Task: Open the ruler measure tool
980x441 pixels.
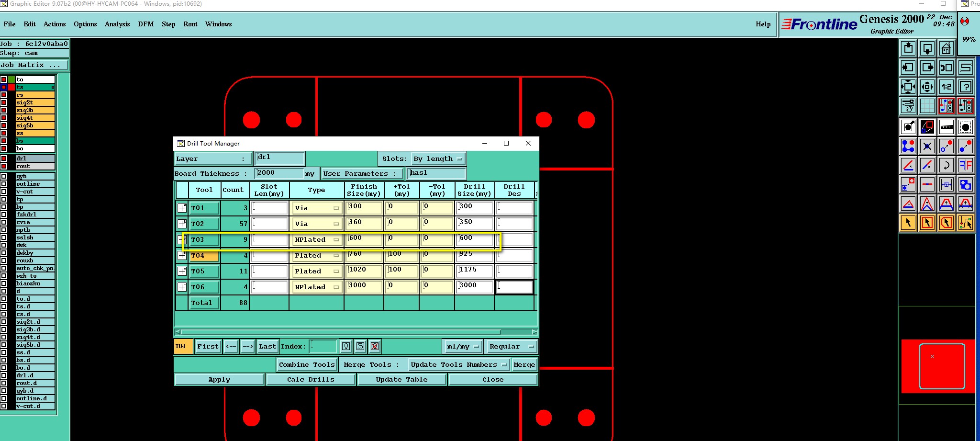Action: point(946,127)
